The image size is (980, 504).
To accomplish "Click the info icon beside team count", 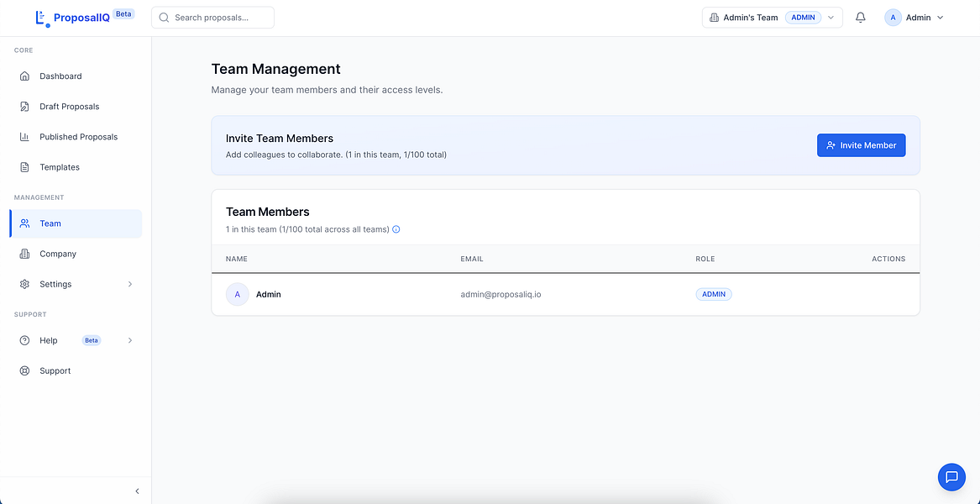I will [x=396, y=229].
